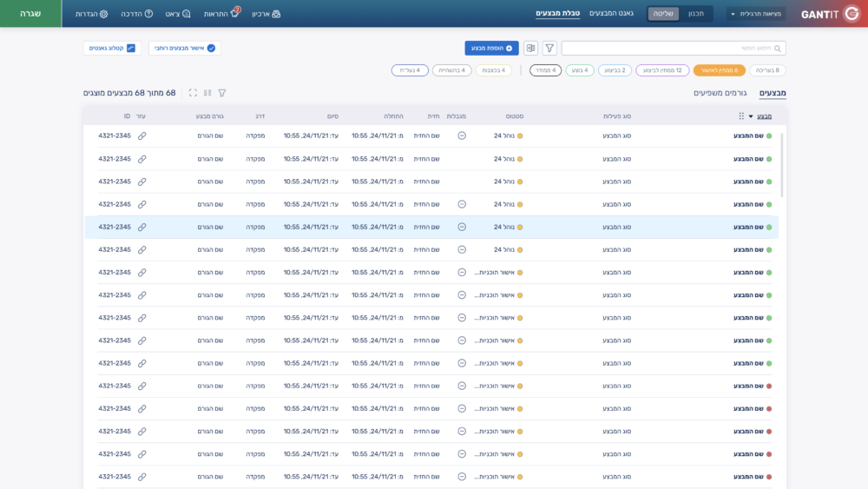
Task: Click link icon in the highlighted row
Action: tap(142, 227)
